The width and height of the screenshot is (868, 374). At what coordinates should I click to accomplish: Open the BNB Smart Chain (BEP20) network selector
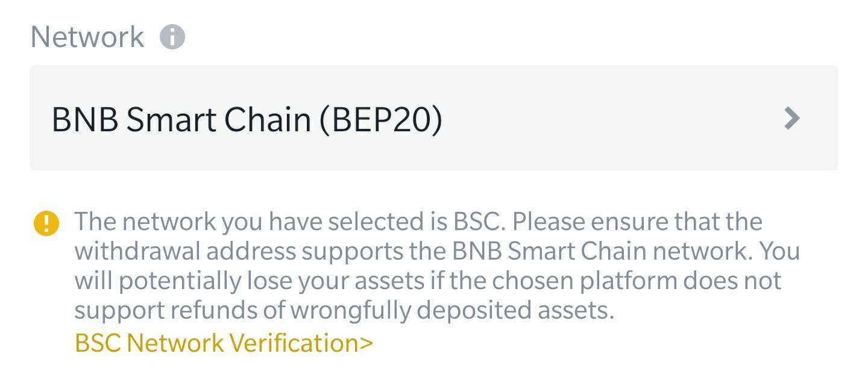pos(433,118)
